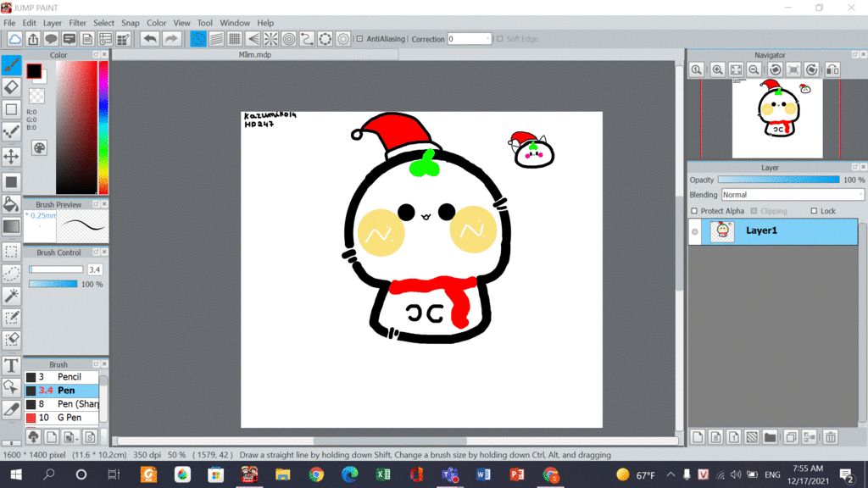Select the Move tool
The width and height of the screenshot is (868, 488).
tap(11, 157)
